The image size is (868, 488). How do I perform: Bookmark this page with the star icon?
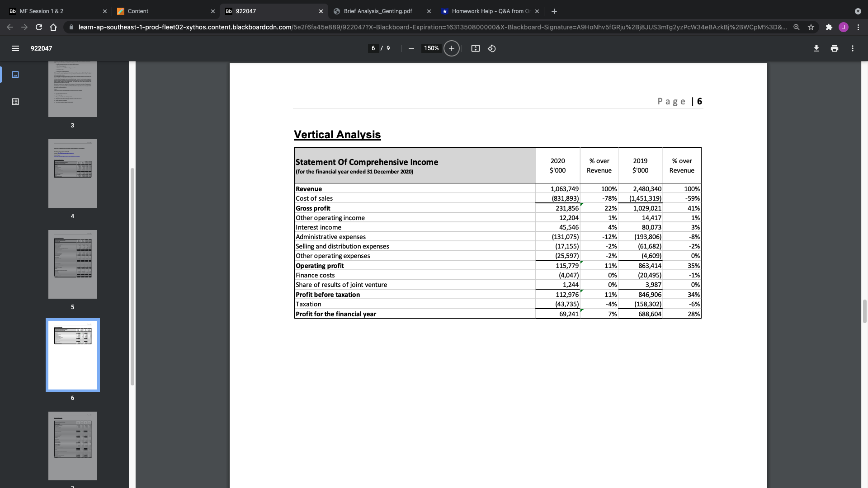coord(811,27)
